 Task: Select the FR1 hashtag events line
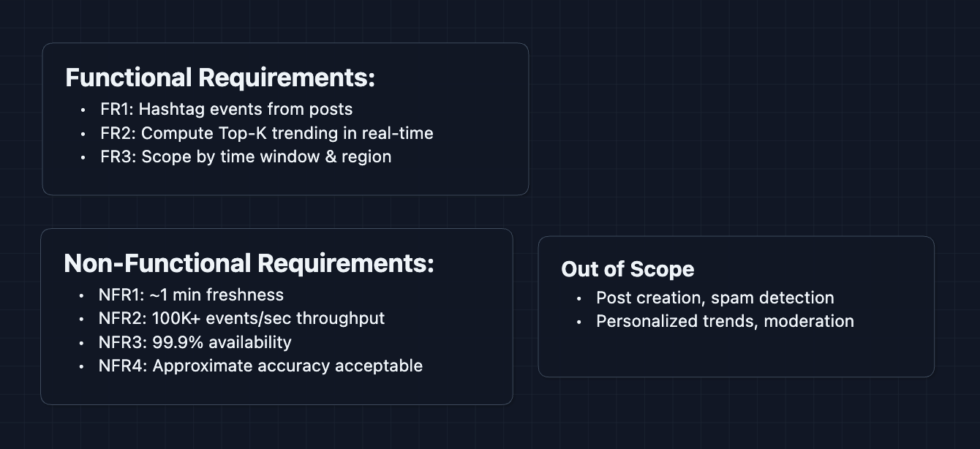click(227, 109)
